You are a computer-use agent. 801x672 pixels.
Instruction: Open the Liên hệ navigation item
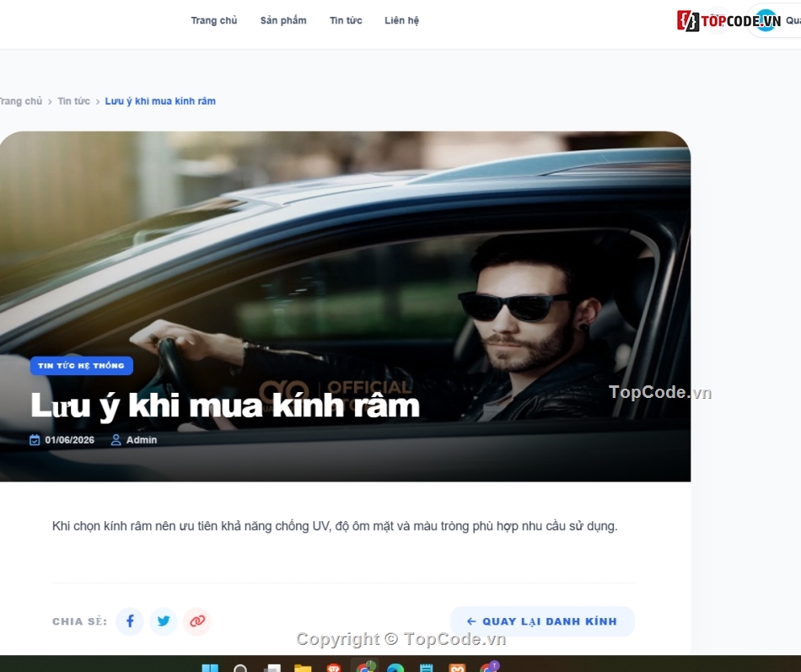click(402, 20)
